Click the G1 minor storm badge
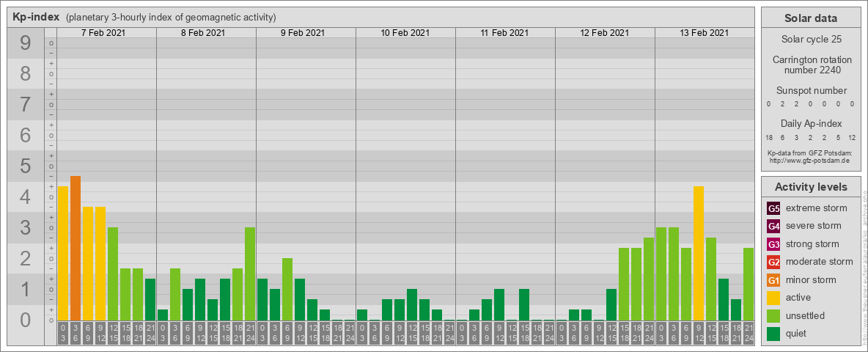The image size is (868, 352). pos(773,280)
